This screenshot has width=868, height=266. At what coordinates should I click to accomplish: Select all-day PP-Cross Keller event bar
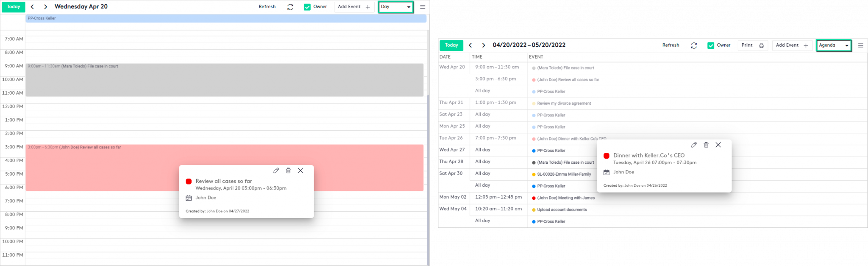coord(226,18)
